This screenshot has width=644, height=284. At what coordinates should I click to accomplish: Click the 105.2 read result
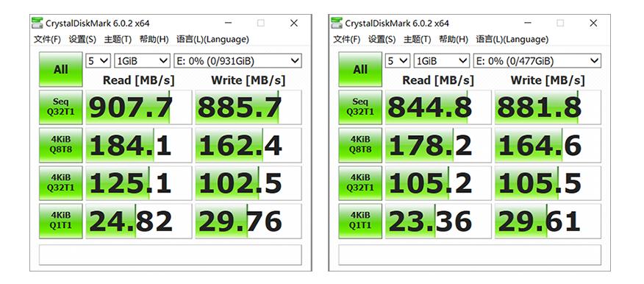438,182
